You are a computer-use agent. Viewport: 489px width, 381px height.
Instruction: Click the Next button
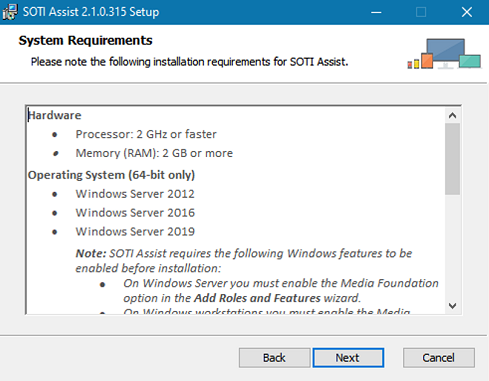[x=348, y=358]
